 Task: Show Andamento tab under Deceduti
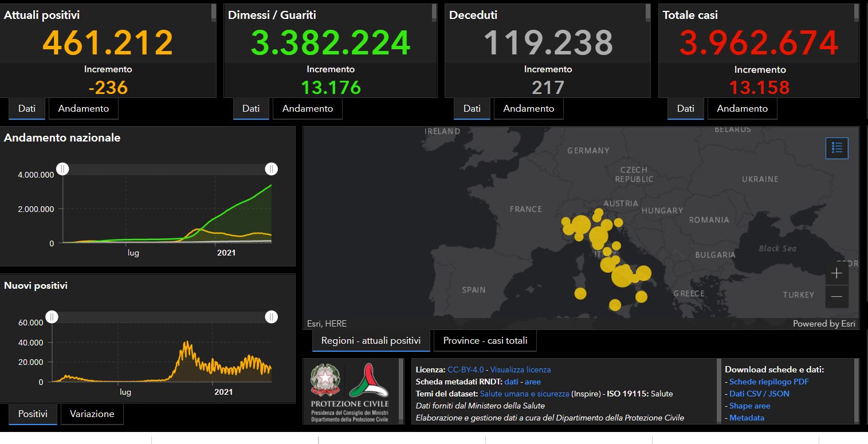(528, 108)
